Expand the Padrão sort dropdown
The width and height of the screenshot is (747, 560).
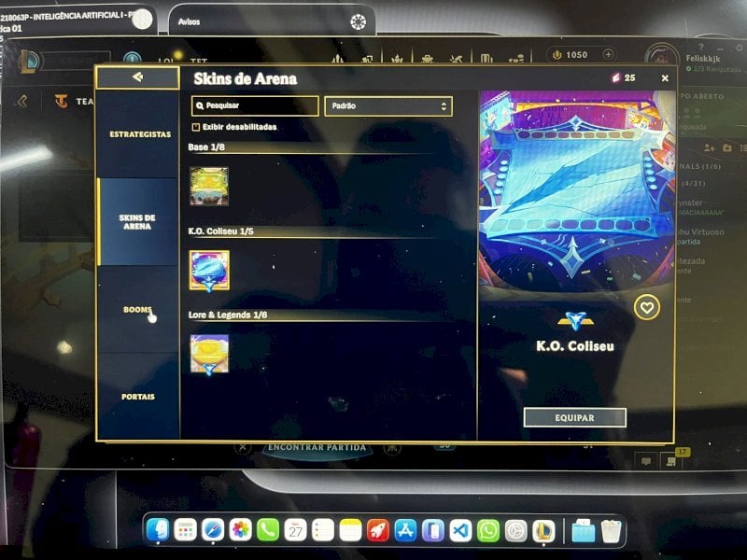pyautogui.click(x=388, y=105)
